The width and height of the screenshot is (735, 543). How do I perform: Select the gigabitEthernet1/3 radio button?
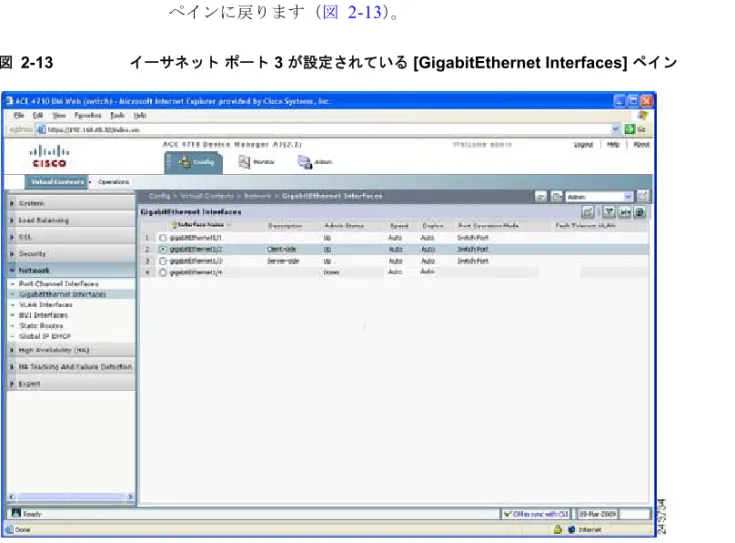pyautogui.click(x=163, y=261)
